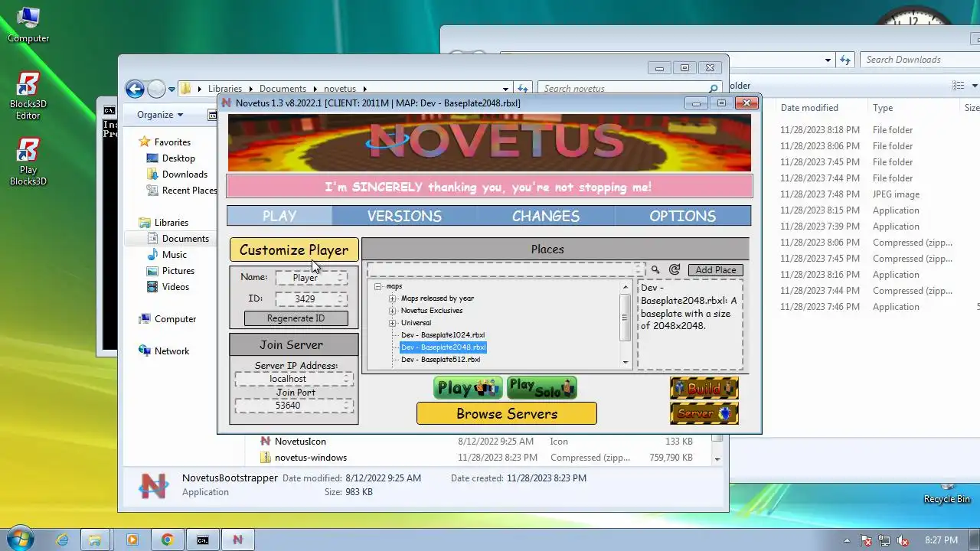Switch to the VERSIONS tab
This screenshot has width=980, height=551.
coord(404,216)
